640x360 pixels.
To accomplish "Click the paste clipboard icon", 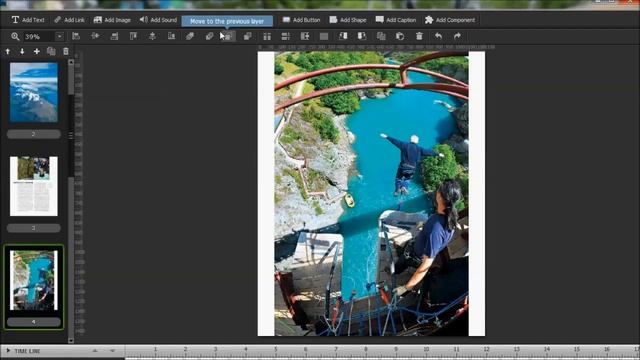I will point(400,36).
